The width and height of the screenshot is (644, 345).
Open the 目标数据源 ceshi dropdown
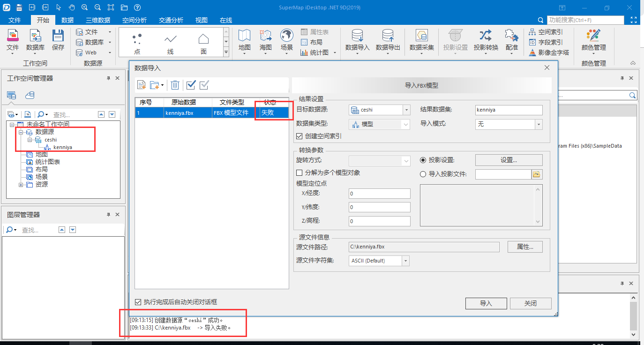406,110
